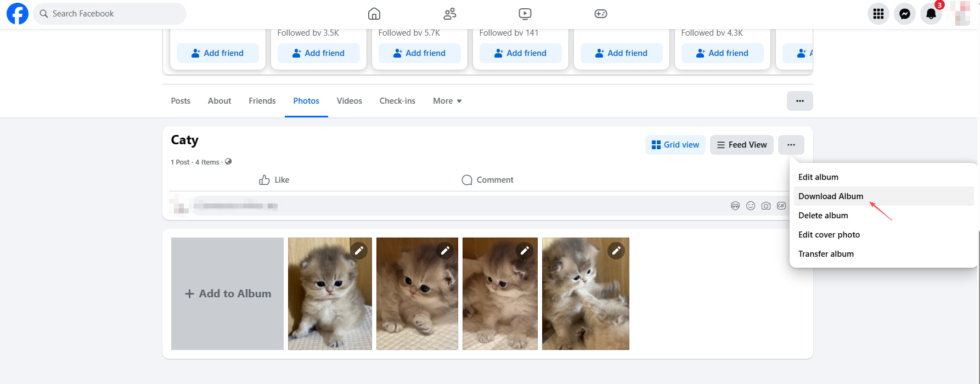The height and width of the screenshot is (384, 980).
Task: Click the emoji smiley in comment box
Action: click(751, 206)
